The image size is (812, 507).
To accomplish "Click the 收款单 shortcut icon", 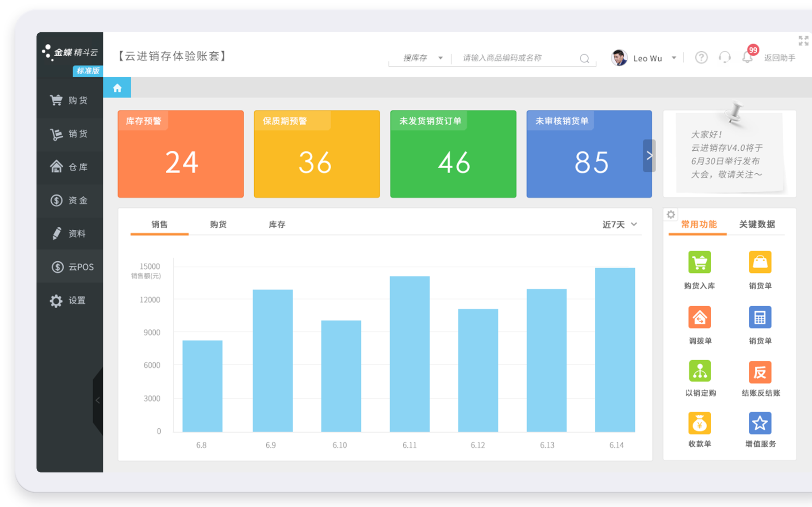I will 699,423.
